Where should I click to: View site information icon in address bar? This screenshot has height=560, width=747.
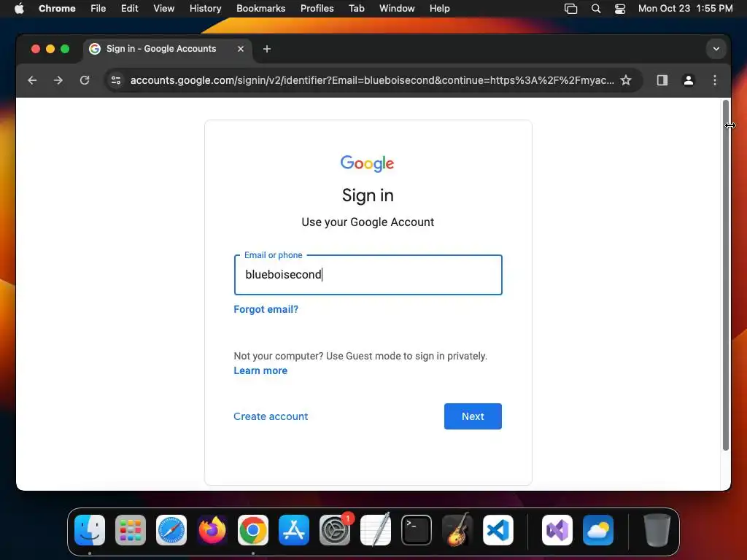[x=116, y=80]
